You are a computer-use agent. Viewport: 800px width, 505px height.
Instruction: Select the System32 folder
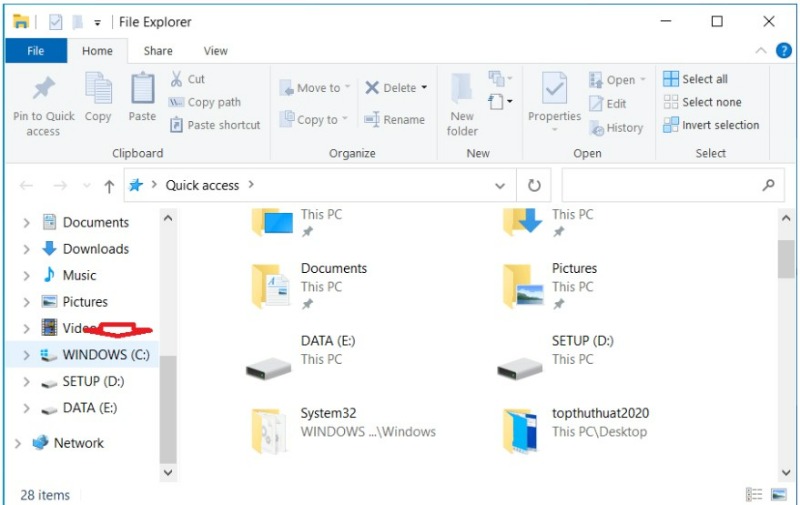pyautogui.click(x=344, y=430)
